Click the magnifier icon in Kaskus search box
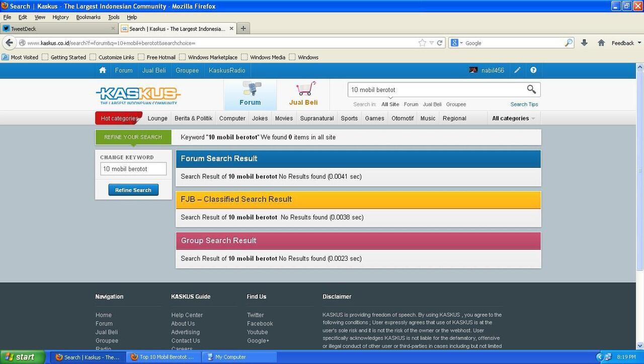 tap(531, 90)
